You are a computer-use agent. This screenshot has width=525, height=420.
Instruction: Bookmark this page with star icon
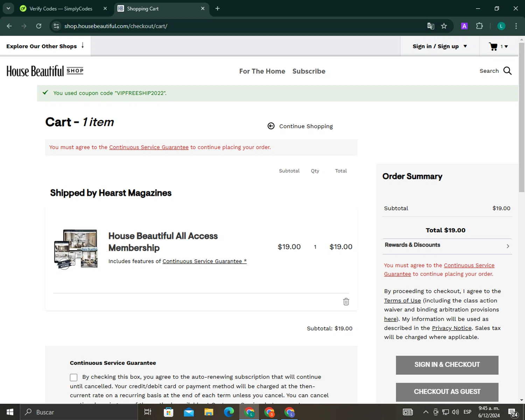444,26
